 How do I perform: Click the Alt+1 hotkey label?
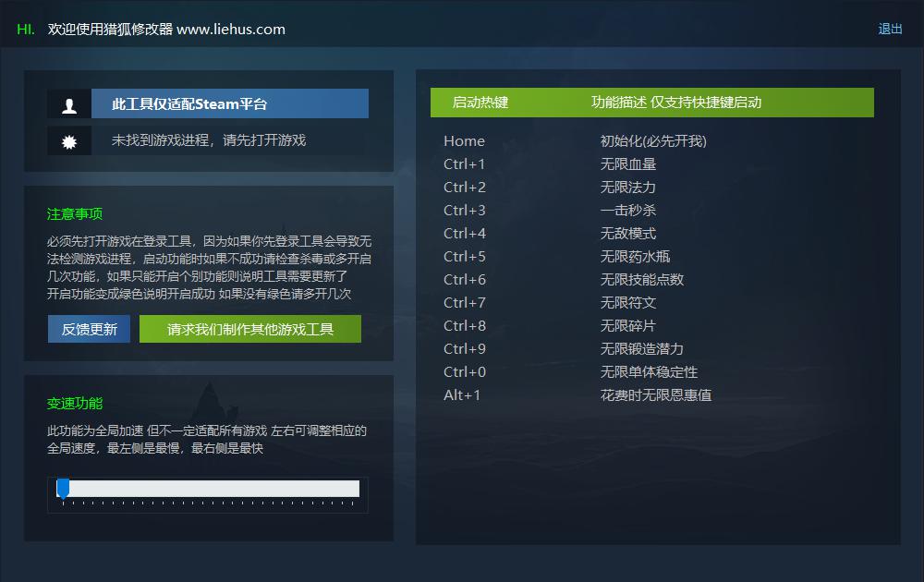pyautogui.click(x=462, y=394)
